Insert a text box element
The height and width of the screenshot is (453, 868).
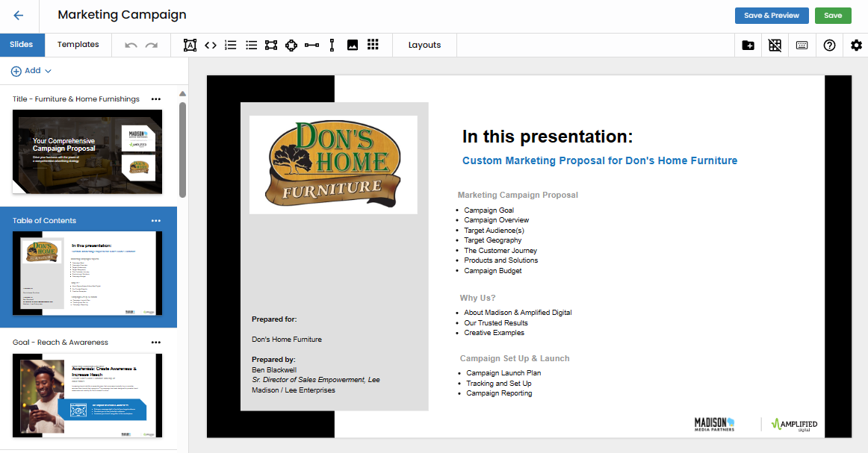point(190,46)
